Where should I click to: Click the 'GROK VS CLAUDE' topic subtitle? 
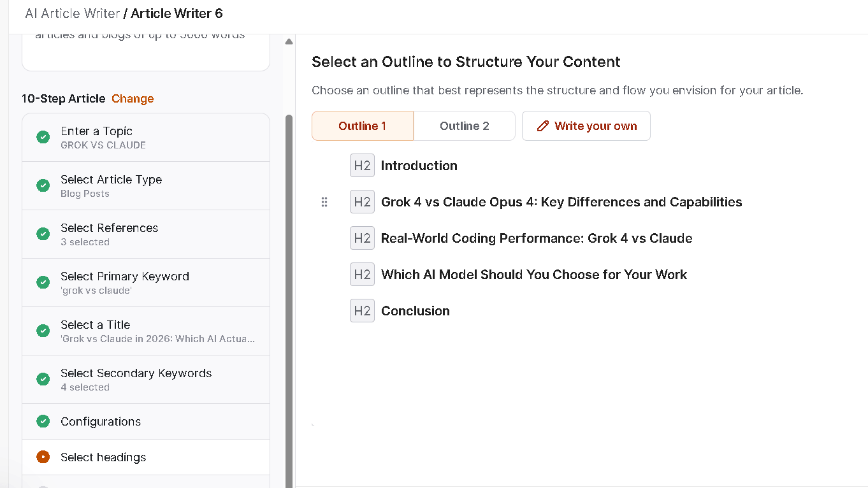coord(103,145)
